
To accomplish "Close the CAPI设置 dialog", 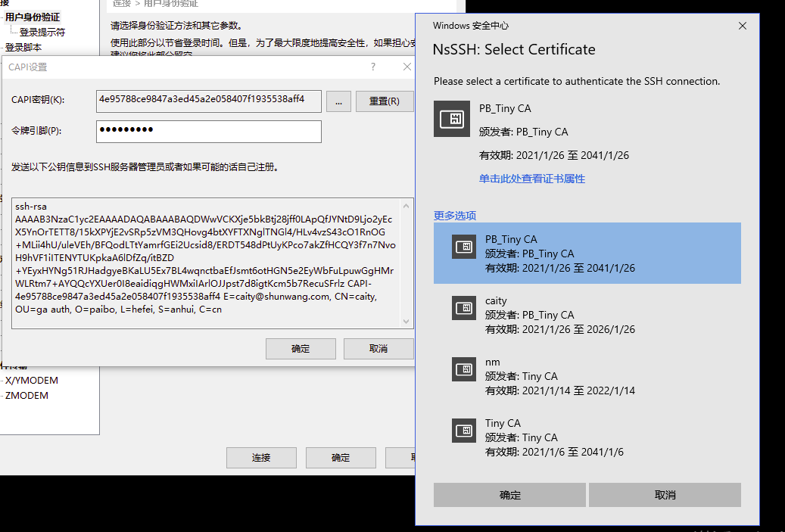I will coord(407,67).
